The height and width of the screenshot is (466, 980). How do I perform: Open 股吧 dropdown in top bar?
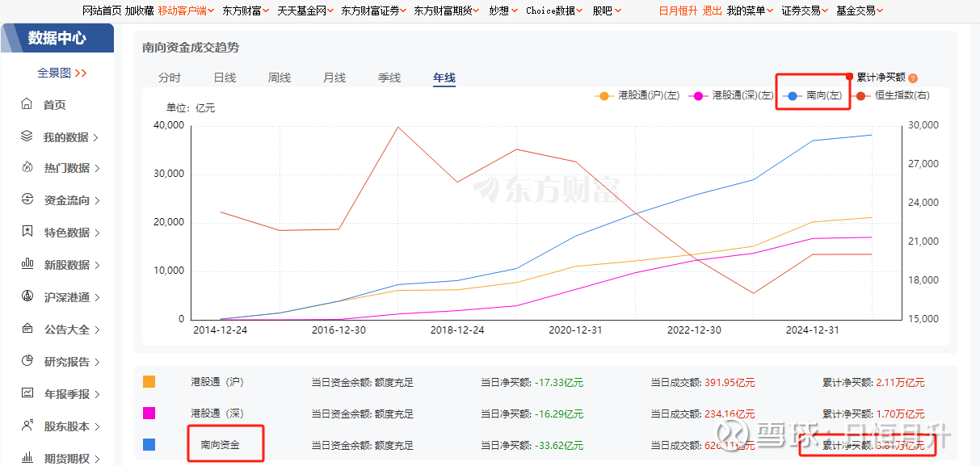[607, 10]
